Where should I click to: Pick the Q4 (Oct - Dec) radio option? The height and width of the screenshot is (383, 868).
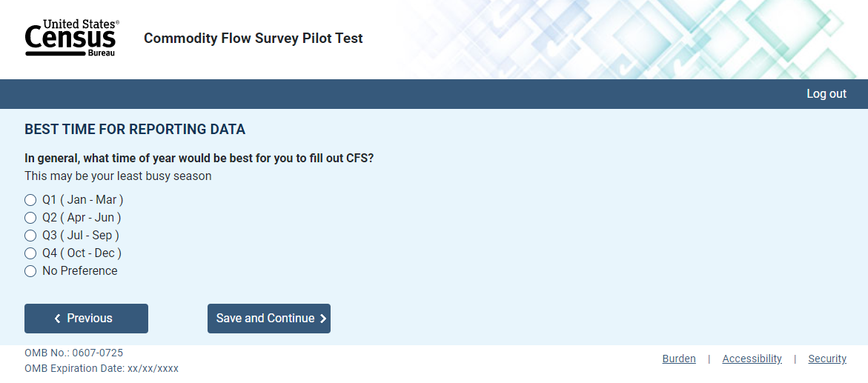pyautogui.click(x=30, y=253)
